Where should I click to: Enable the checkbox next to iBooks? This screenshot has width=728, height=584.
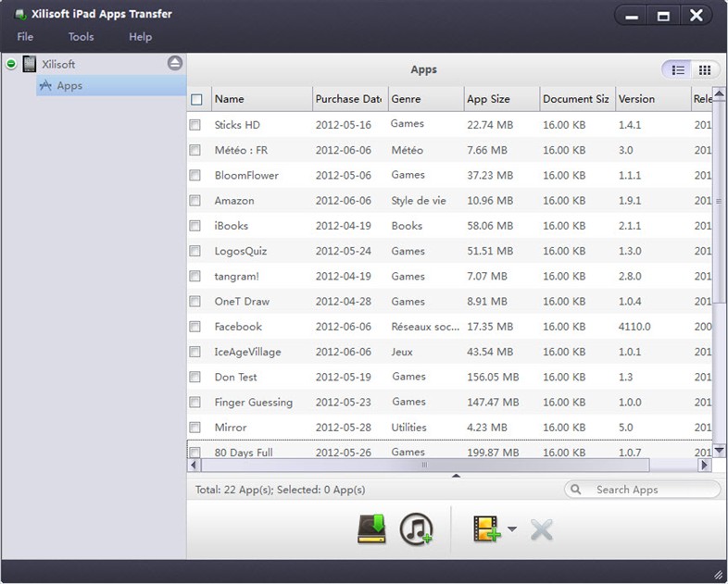tap(195, 226)
